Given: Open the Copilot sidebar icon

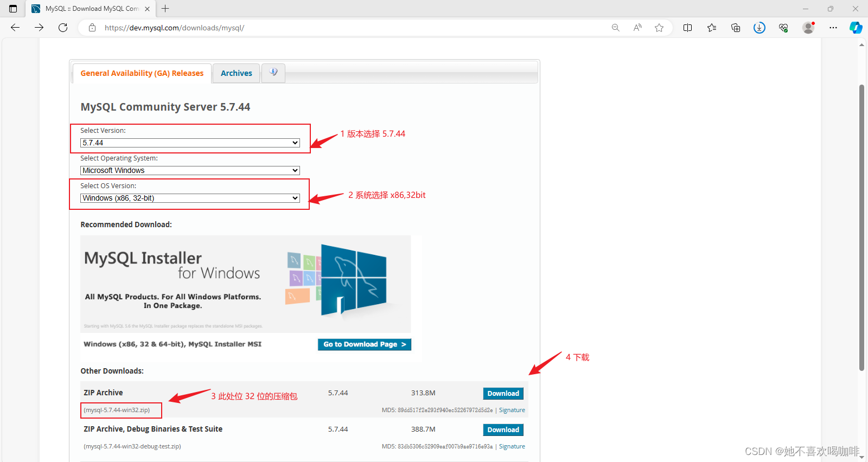Looking at the screenshot, I should [x=856, y=28].
